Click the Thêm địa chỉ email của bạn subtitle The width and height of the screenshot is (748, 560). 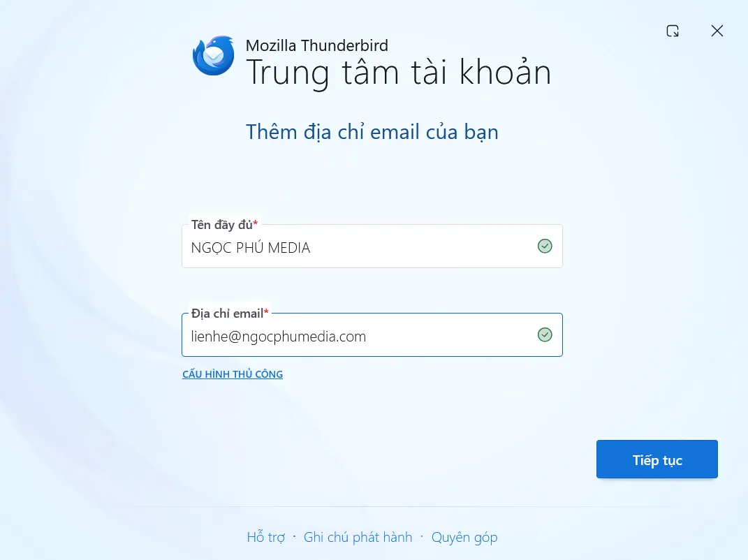(x=372, y=132)
